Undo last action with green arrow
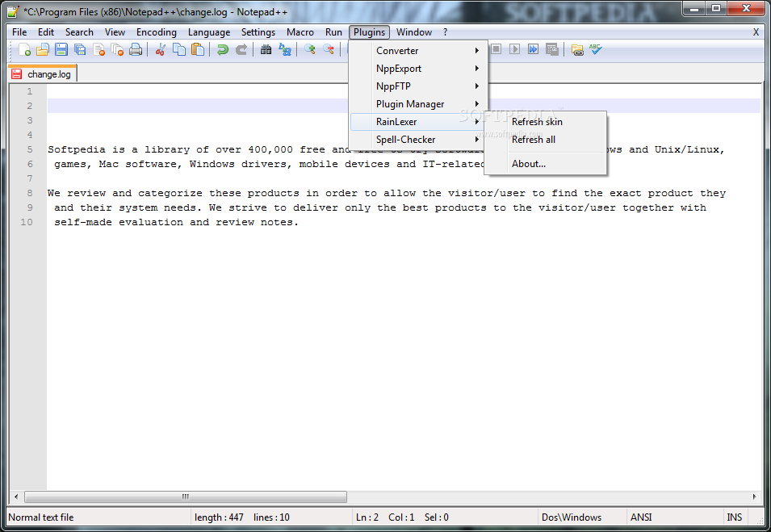The width and height of the screenshot is (771, 532). click(x=222, y=50)
